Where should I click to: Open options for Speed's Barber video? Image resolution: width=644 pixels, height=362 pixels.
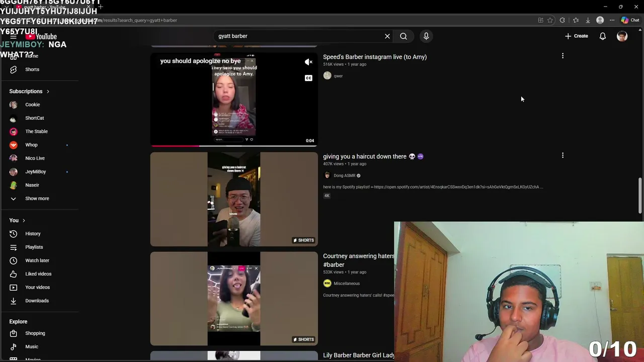pos(562,56)
